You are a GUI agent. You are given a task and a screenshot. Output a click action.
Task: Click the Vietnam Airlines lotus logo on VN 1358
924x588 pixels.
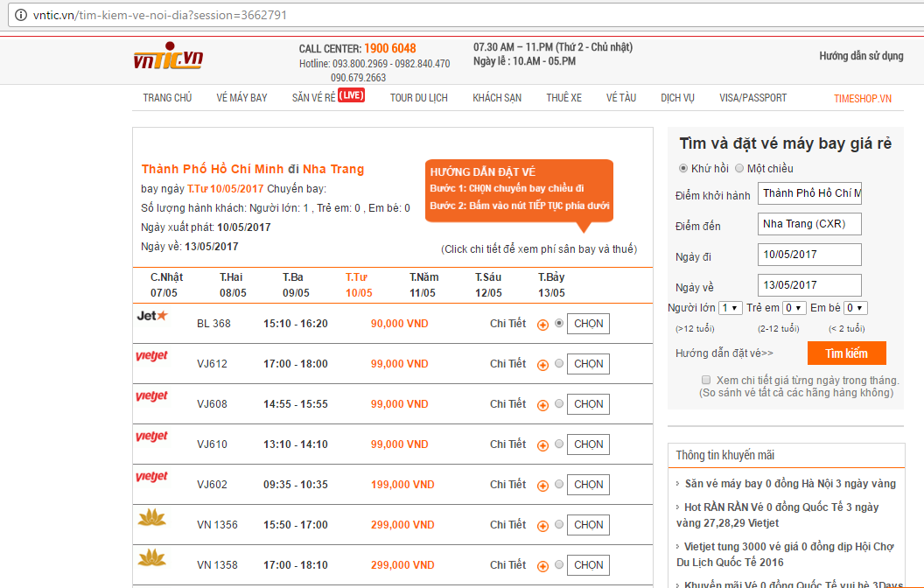coord(151,557)
